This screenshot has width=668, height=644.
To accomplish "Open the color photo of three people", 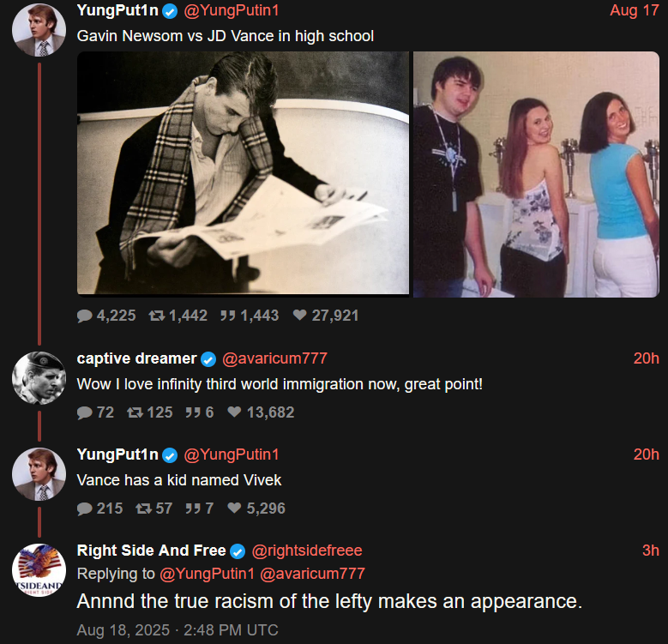I will pyautogui.click(x=536, y=175).
